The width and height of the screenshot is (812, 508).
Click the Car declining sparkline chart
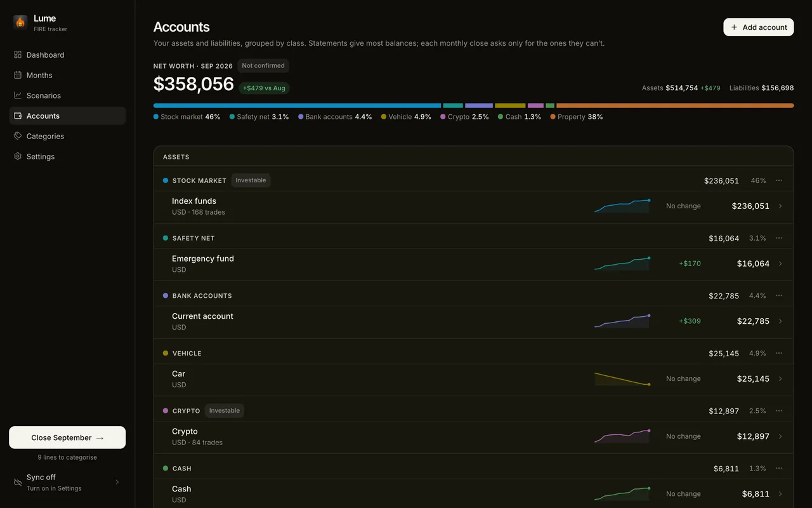(x=622, y=378)
